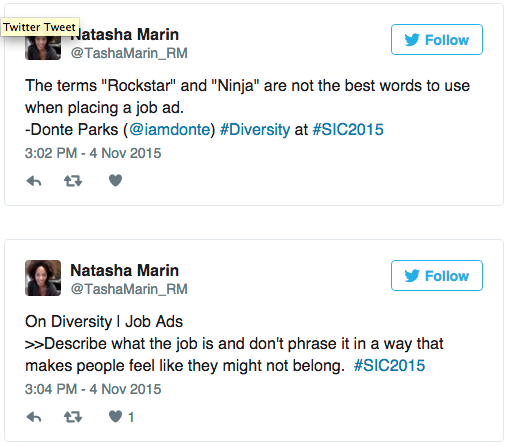Click Natasha Marin avatar in the first tweet
509x446 pixels.
pos(43,48)
